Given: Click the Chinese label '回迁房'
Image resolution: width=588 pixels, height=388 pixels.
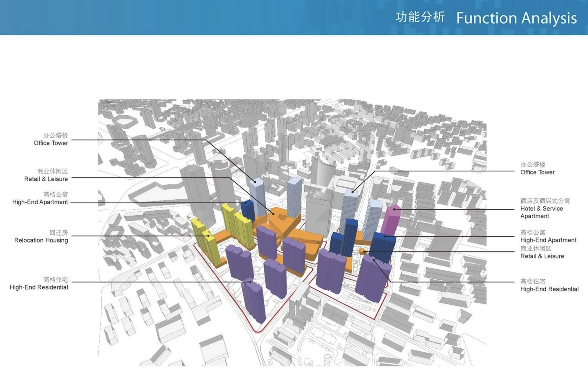Looking at the screenshot, I should tap(59, 233).
